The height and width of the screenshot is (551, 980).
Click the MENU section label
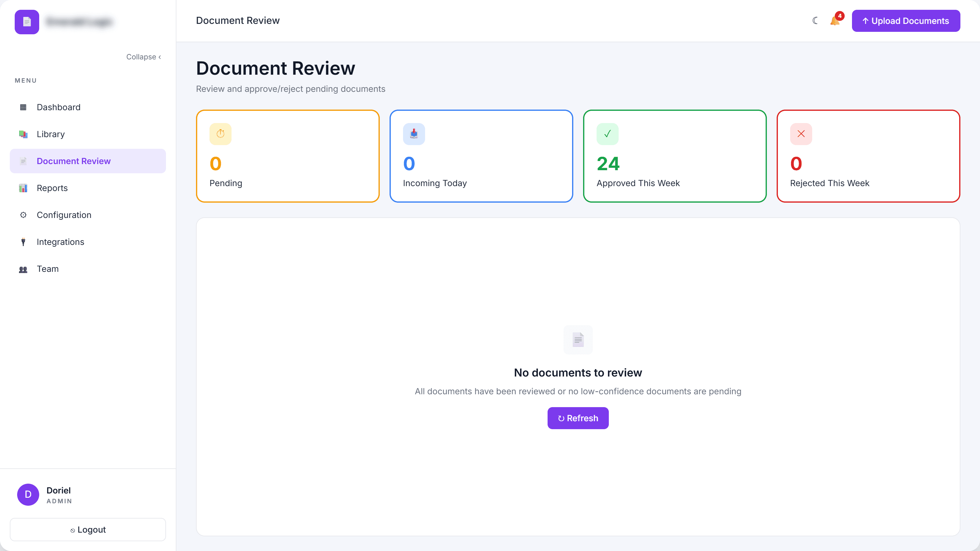26,81
